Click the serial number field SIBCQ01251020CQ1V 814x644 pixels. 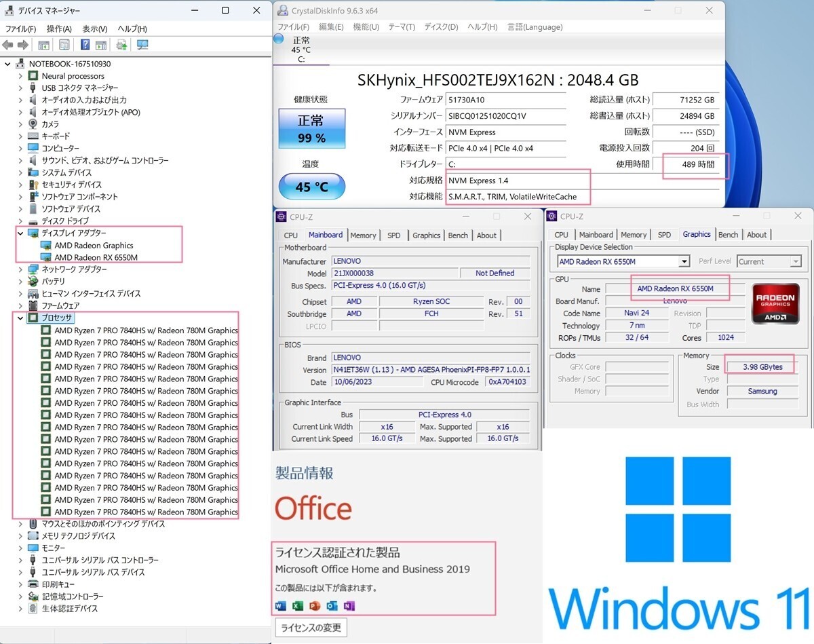click(x=505, y=115)
